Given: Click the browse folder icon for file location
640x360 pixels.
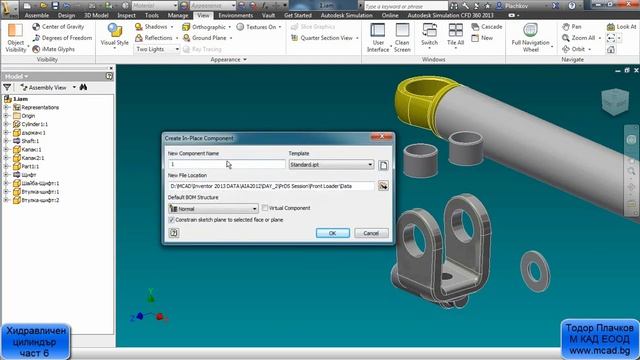Looking at the screenshot, I should pyautogui.click(x=383, y=186).
